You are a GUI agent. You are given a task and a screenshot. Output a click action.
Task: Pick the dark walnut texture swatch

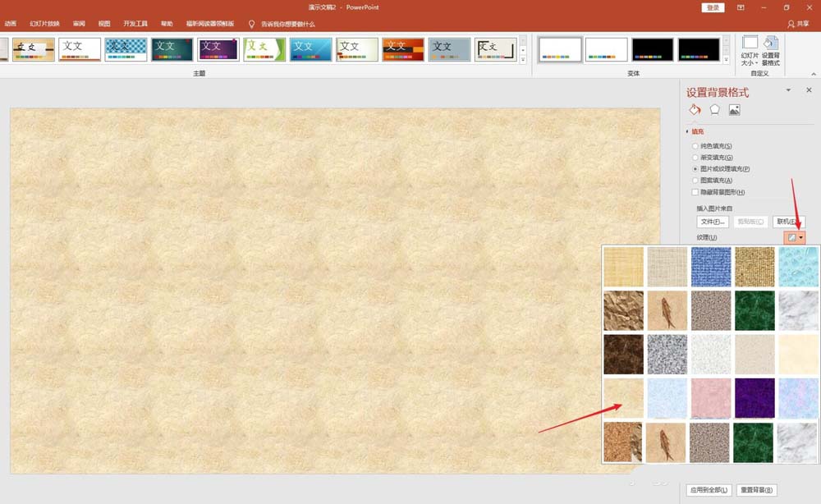pos(624,355)
